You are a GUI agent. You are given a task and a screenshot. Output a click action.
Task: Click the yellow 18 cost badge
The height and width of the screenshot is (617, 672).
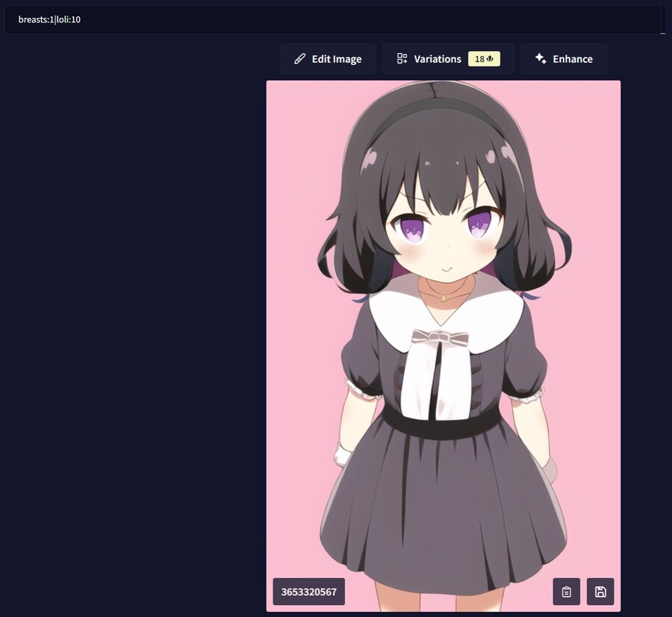coord(484,59)
